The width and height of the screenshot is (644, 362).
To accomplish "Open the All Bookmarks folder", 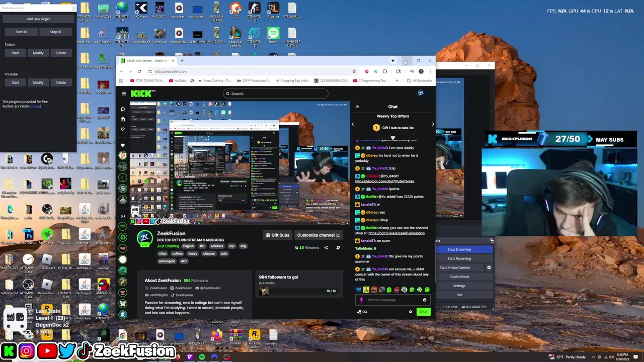I will tap(420, 80).
